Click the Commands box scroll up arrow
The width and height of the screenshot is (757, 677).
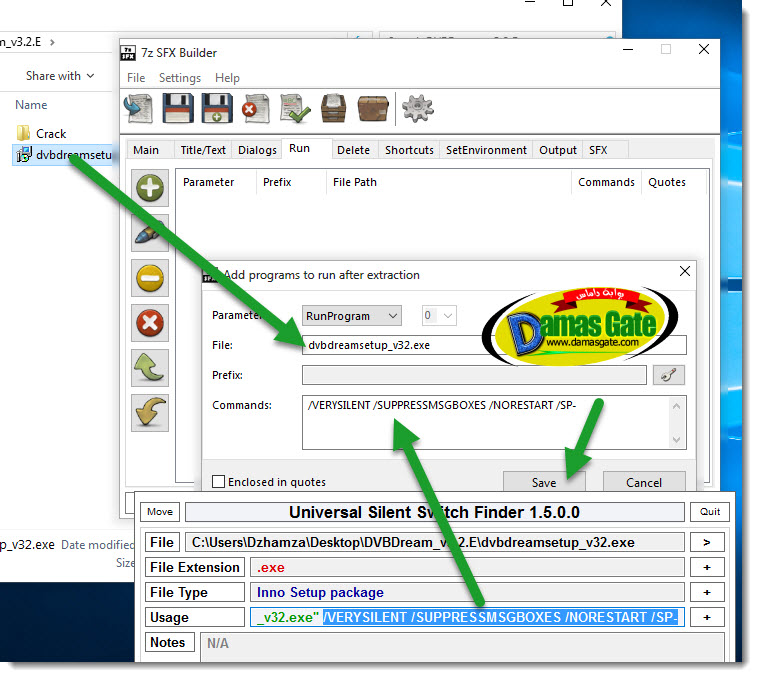click(x=676, y=406)
